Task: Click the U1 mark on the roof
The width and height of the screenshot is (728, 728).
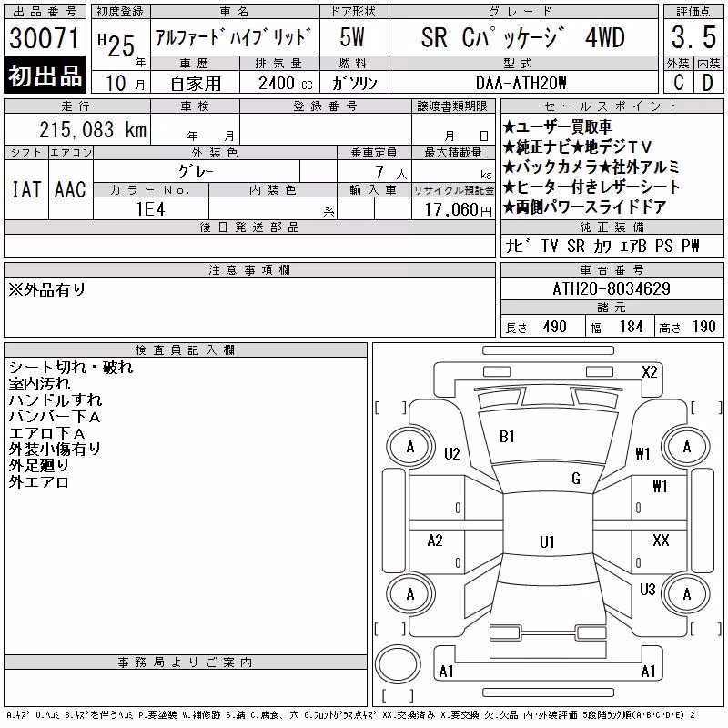Action: [x=547, y=541]
